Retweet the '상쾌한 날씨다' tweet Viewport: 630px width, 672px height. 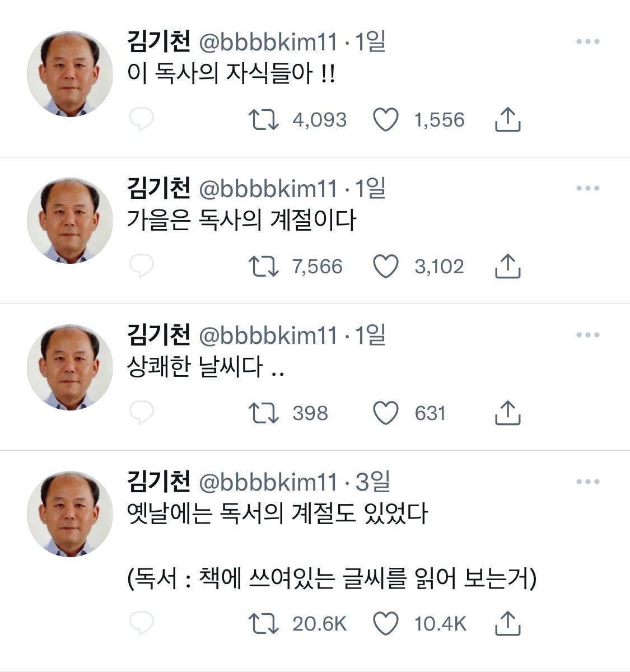point(263,413)
